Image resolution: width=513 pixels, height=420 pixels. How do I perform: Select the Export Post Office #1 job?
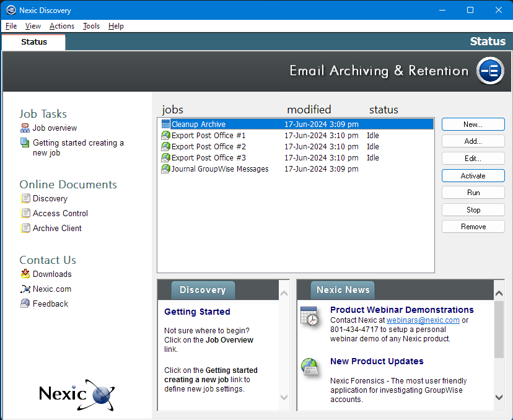coord(208,136)
